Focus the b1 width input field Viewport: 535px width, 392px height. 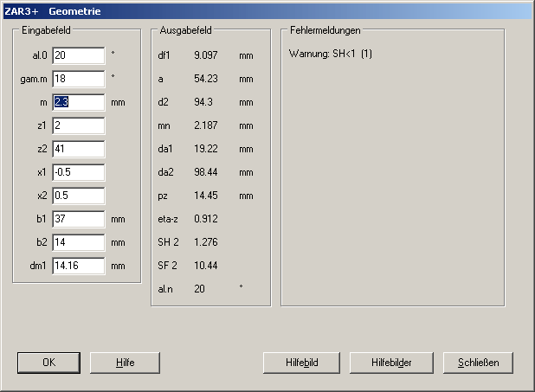[x=78, y=219]
